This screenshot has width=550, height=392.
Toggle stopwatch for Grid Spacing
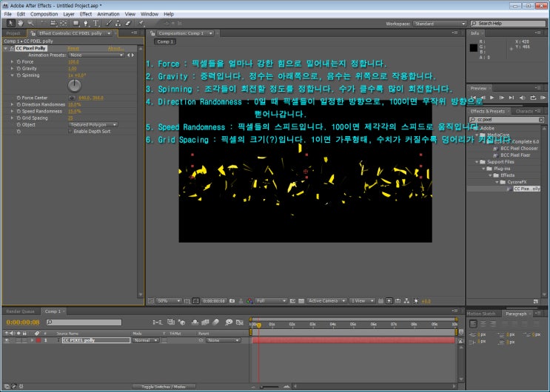(19, 118)
